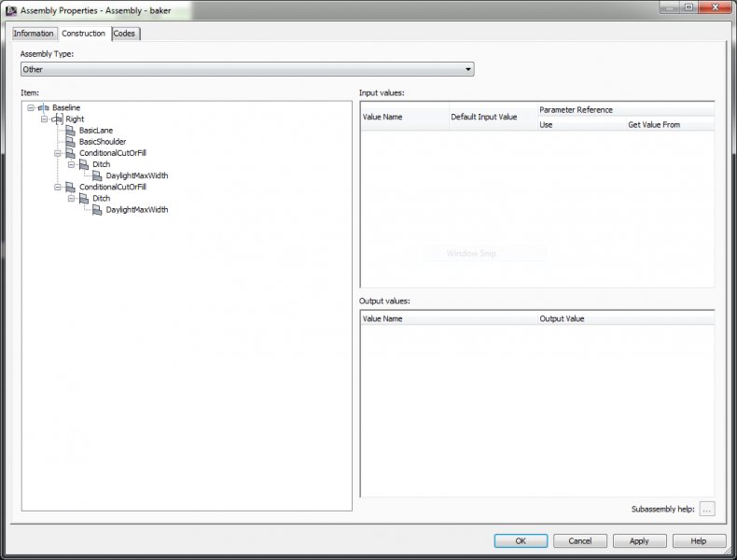
Task: Select the BasicShoulder tree item
Action: [x=103, y=142]
